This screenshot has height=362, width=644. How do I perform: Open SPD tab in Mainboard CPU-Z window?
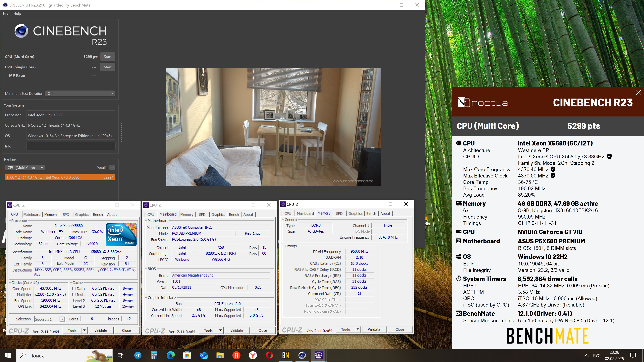pyautogui.click(x=202, y=214)
